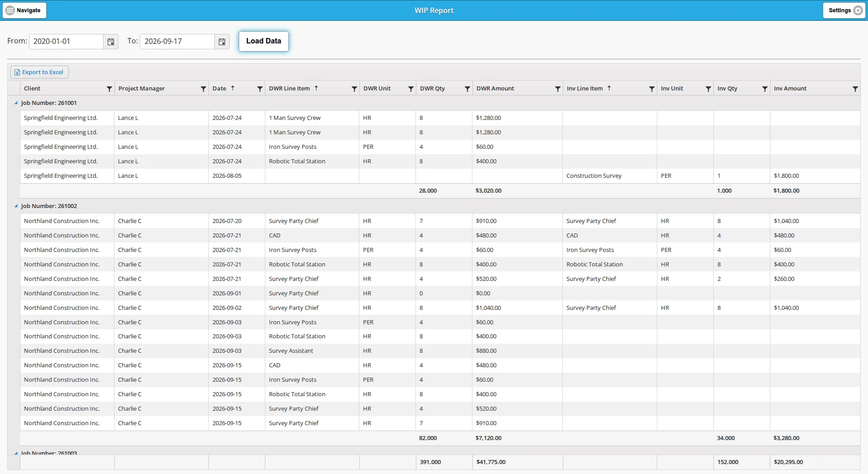The height and width of the screenshot is (474, 868).
Task: Select the 2026-07-20 Survey Party Chief row date
Action: coord(237,221)
